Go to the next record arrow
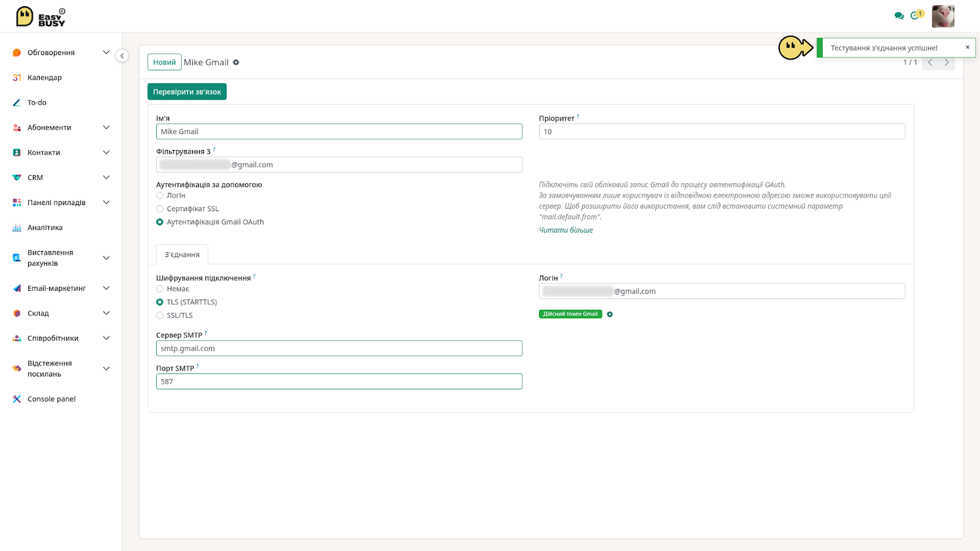 (947, 62)
